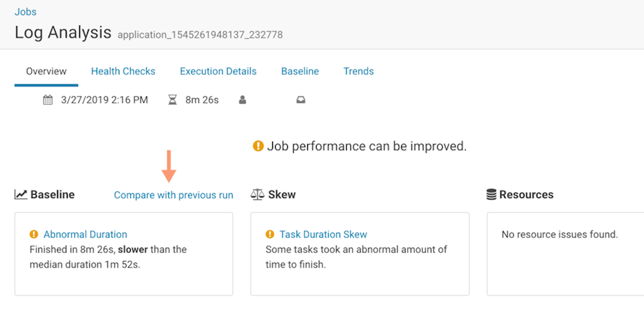Click the Abnormal Duration warning icon

(x=34, y=234)
